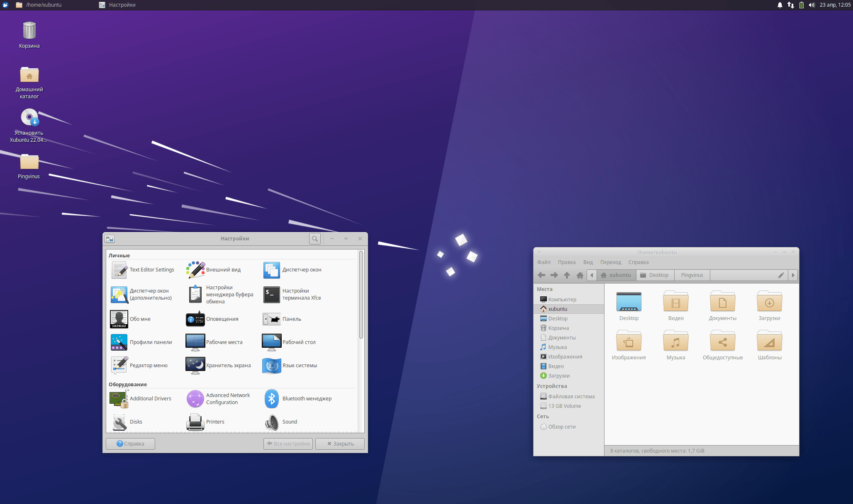Open Настройки терминала Xfce

pyautogui.click(x=292, y=294)
